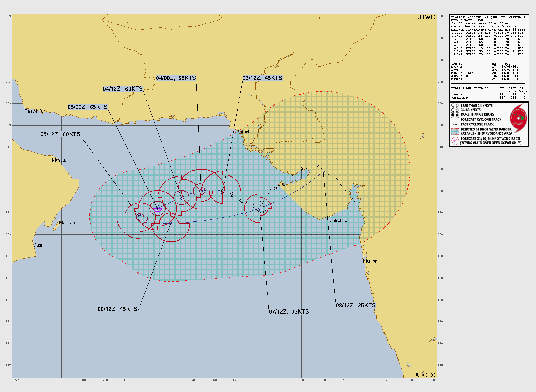The width and height of the screenshot is (536, 392).
Task: Select the 08/12Z, 25KTS forecast label
Action: click(x=356, y=306)
